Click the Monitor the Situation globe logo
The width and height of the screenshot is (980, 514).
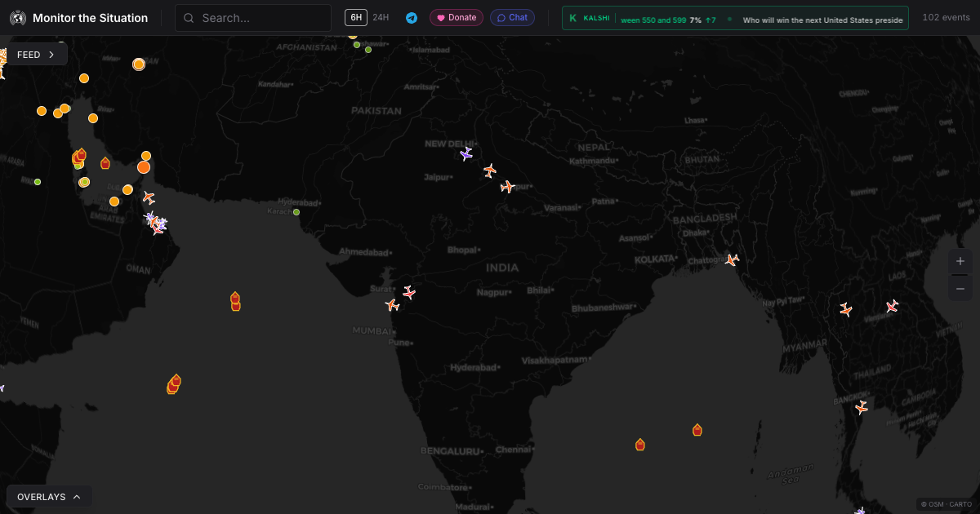coord(18,17)
